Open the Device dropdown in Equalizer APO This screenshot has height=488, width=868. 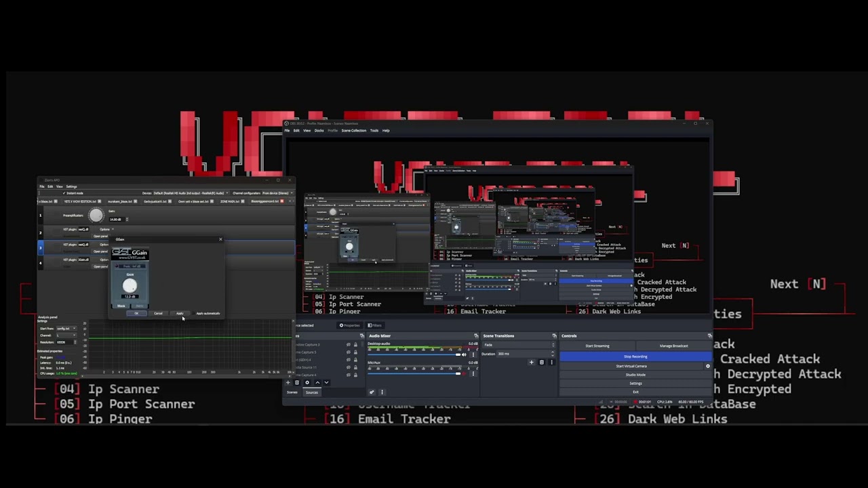(191, 193)
